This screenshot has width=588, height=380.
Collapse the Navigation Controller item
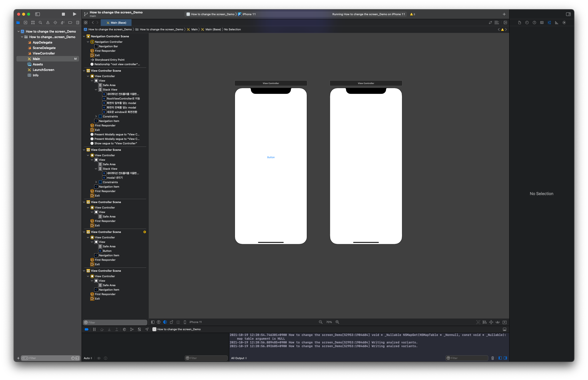pos(88,42)
